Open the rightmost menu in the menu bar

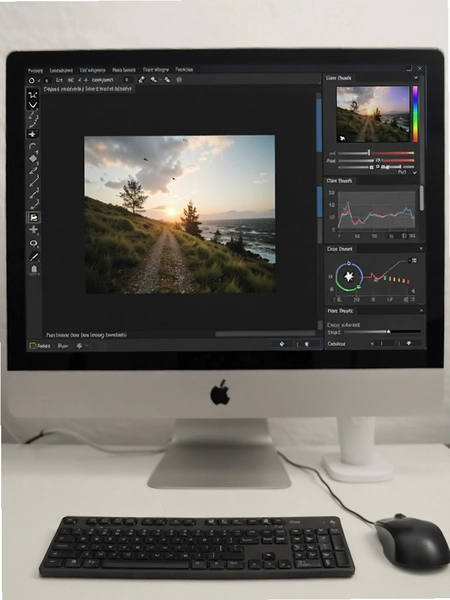[184, 70]
